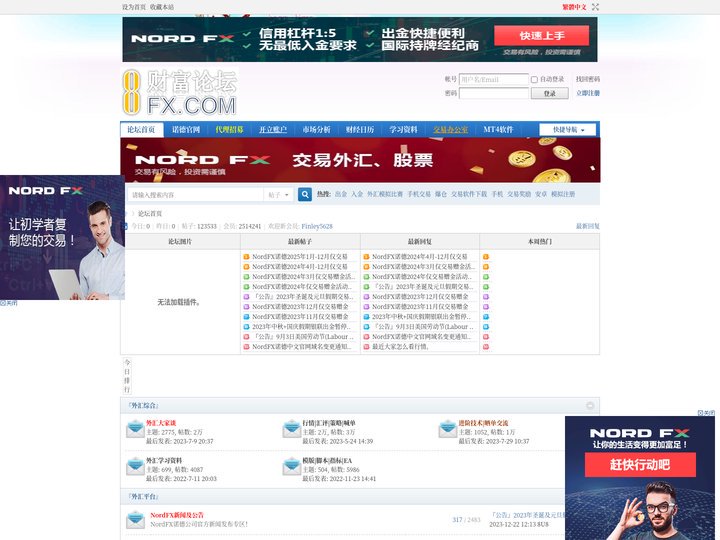The image size is (720, 540).
Task: Open the 找回密码 link
Action: pyautogui.click(x=588, y=79)
